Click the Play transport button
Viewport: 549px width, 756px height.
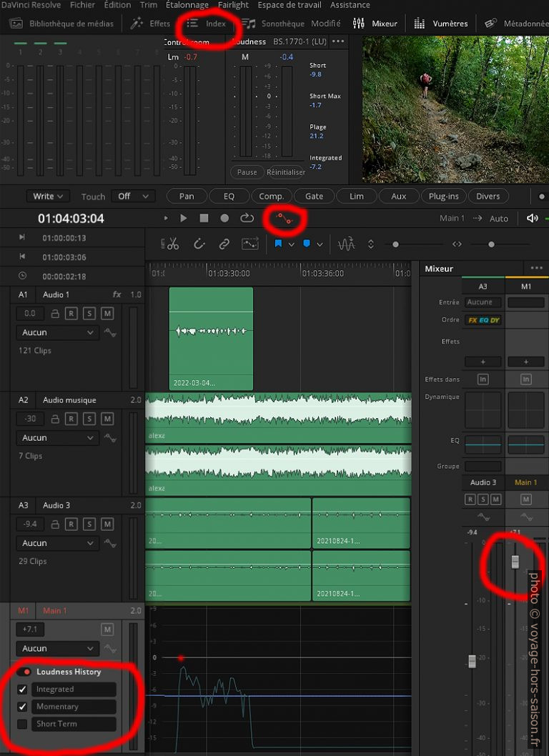pos(183,219)
